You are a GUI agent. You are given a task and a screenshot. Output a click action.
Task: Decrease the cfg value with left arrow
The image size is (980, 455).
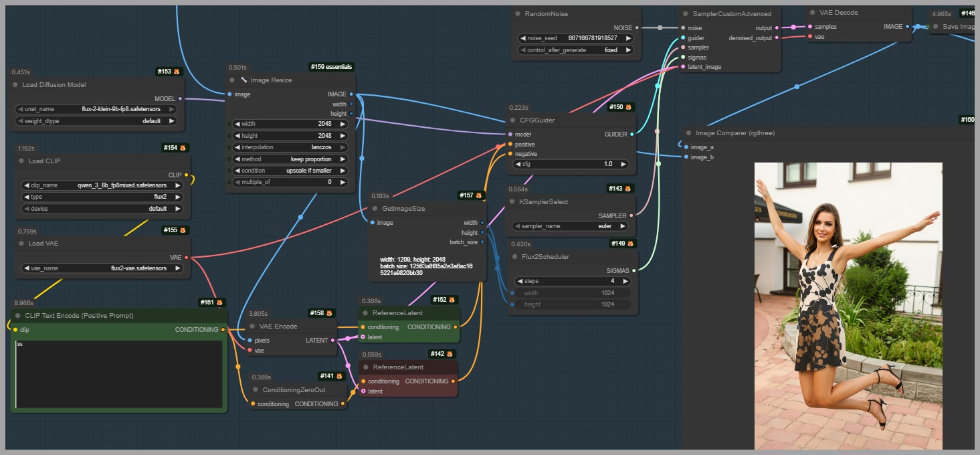(x=518, y=164)
